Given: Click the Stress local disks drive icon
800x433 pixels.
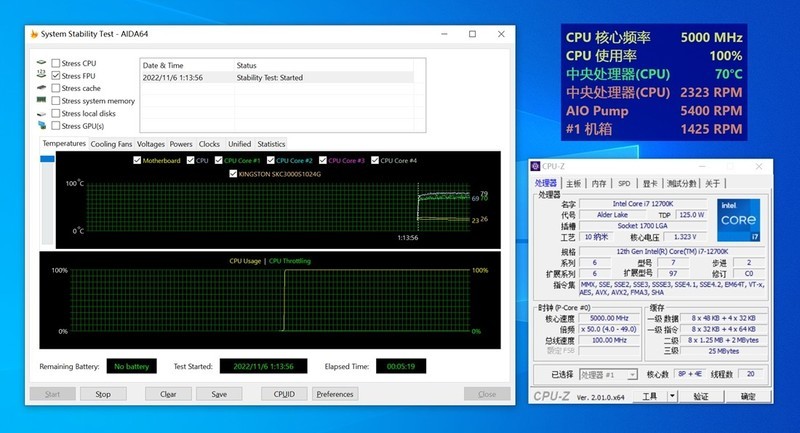Looking at the screenshot, I should [x=41, y=113].
